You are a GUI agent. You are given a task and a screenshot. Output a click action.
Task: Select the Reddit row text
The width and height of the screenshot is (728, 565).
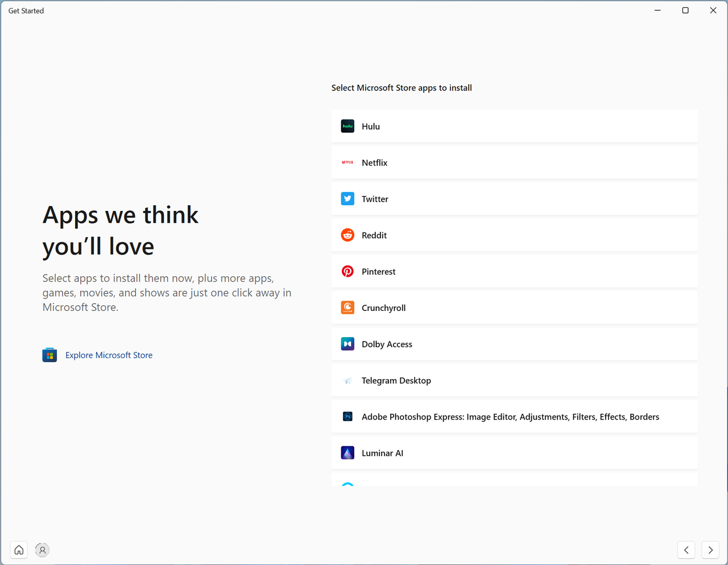pyautogui.click(x=374, y=235)
